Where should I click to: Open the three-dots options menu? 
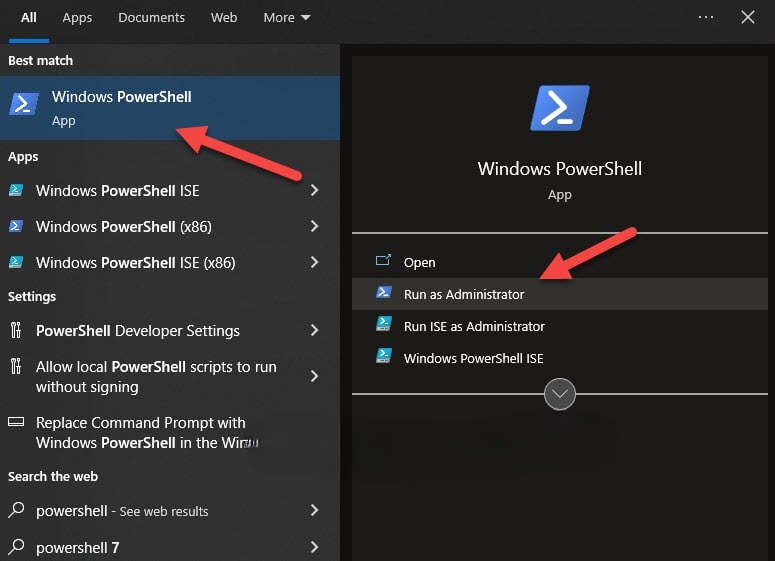point(706,17)
